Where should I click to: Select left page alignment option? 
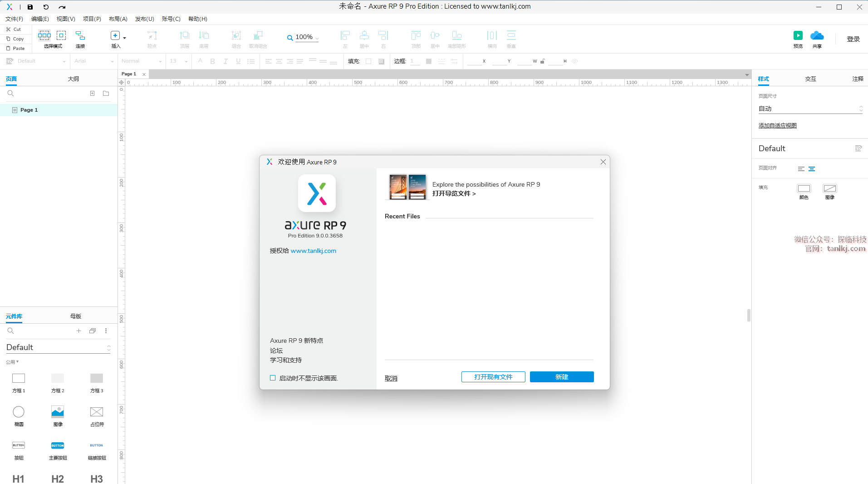coord(801,169)
